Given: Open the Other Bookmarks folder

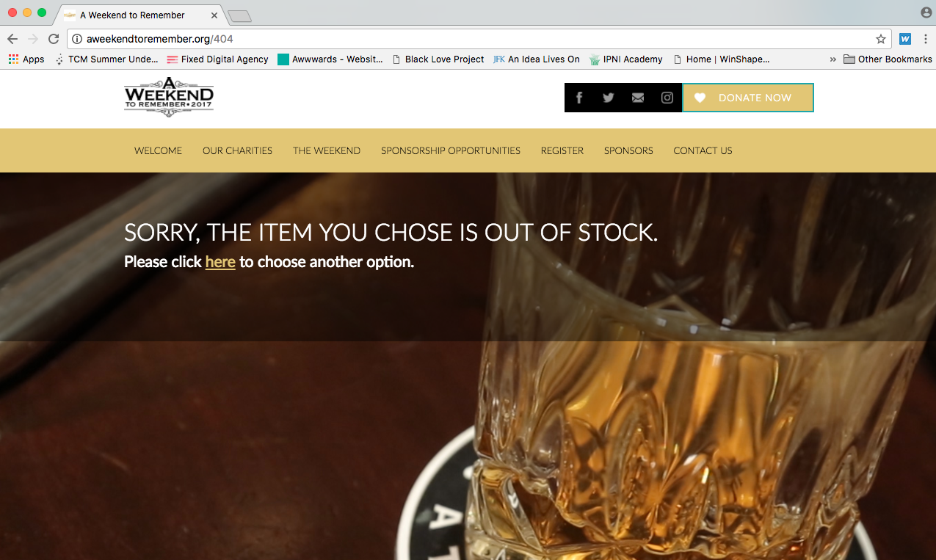Looking at the screenshot, I should (x=888, y=59).
